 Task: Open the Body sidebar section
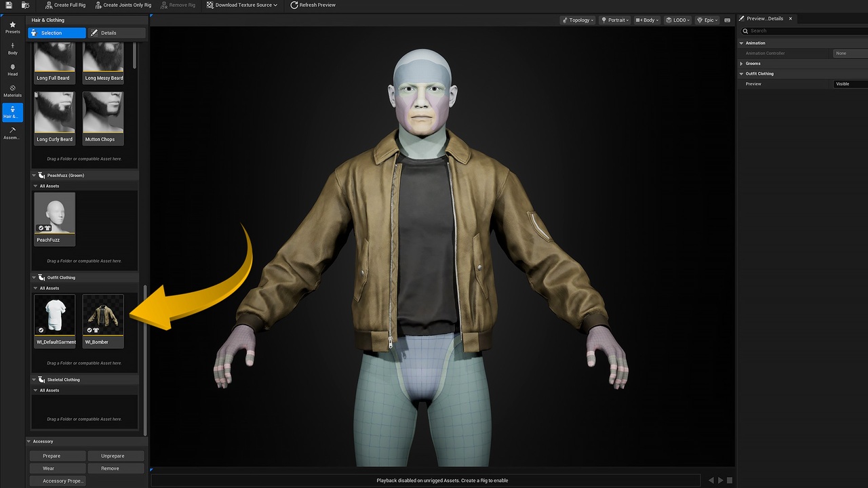(x=12, y=49)
